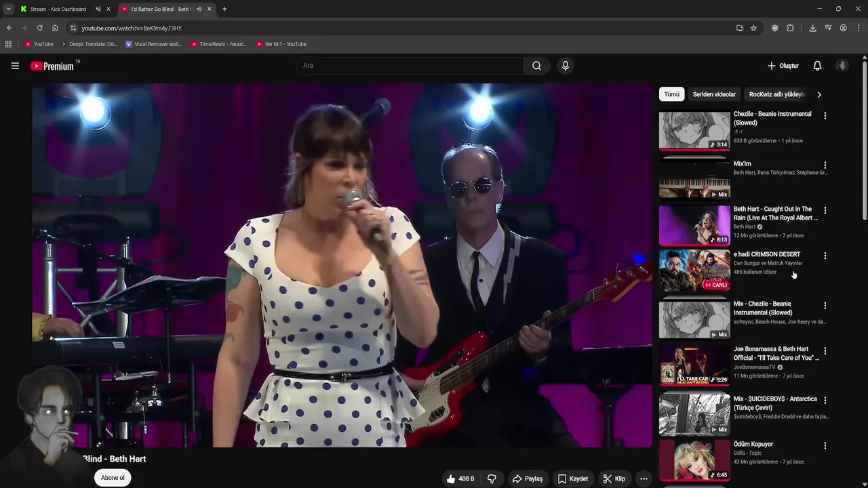Show next filter chips with right arrow
868x488 pixels.
tap(818, 94)
